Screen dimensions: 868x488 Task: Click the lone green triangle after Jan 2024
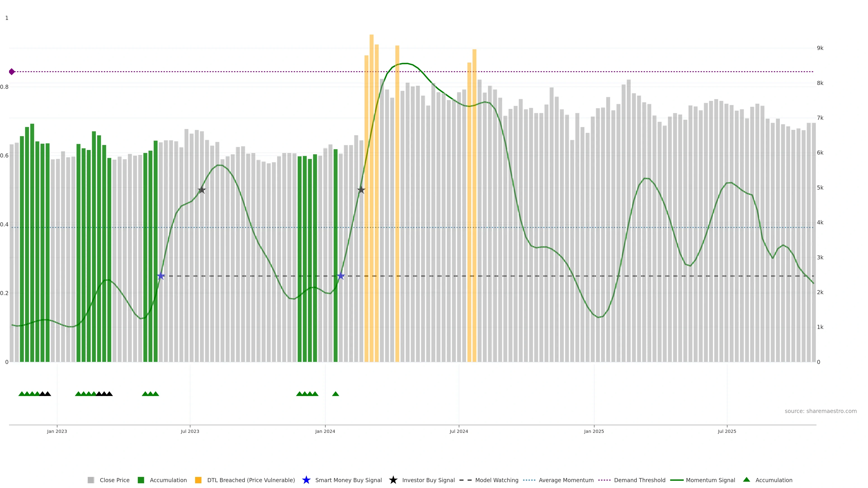pyautogui.click(x=335, y=394)
